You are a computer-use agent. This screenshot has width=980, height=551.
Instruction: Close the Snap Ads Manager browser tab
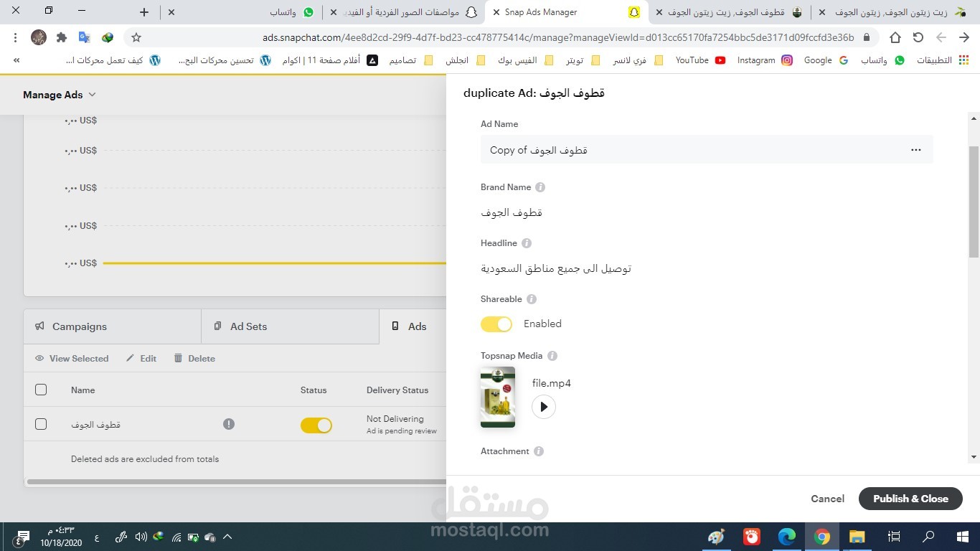point(496,12)
